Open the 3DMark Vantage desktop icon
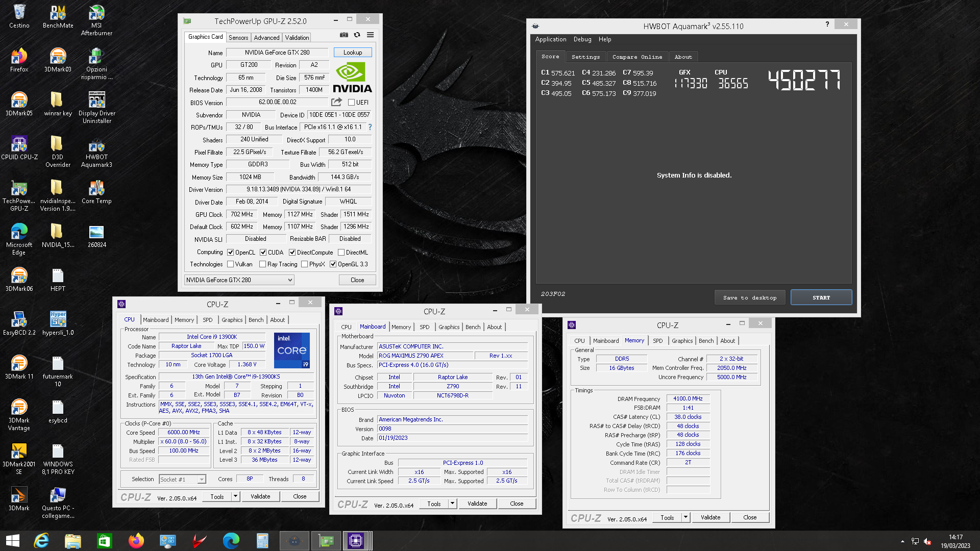Viewport: 980px width, 551px height. tap(19, 415)
